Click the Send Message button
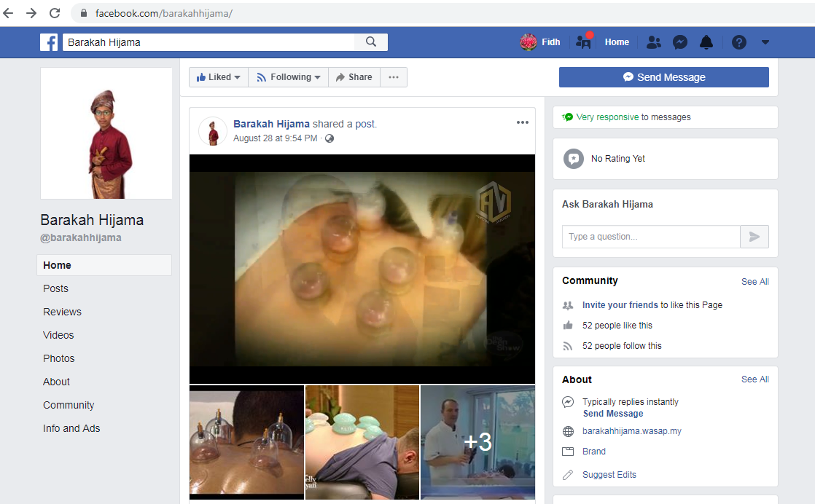Screen dimensions: 815x504 click(x=664, y=77)
